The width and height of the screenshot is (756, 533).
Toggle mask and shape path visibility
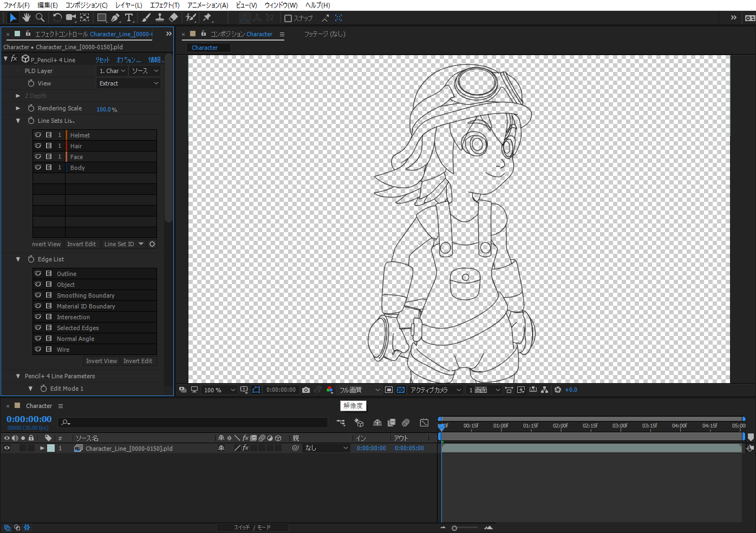pos(256,390)
